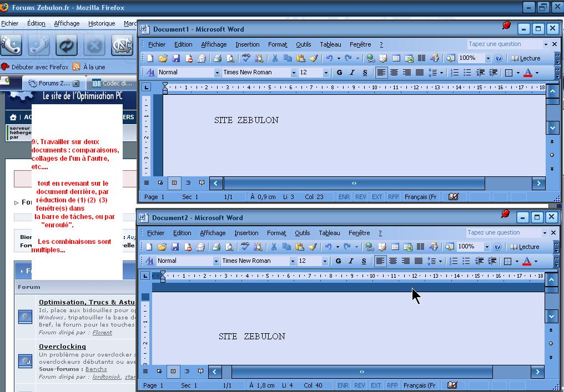Click Format Painter brush in Document2

point(313,247)
